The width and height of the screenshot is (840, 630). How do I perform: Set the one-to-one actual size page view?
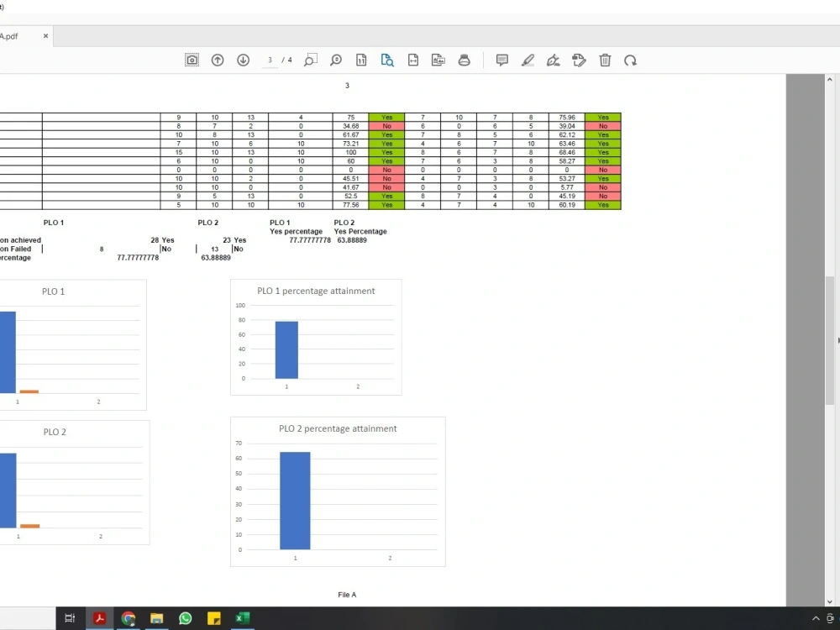click(361, 60)
